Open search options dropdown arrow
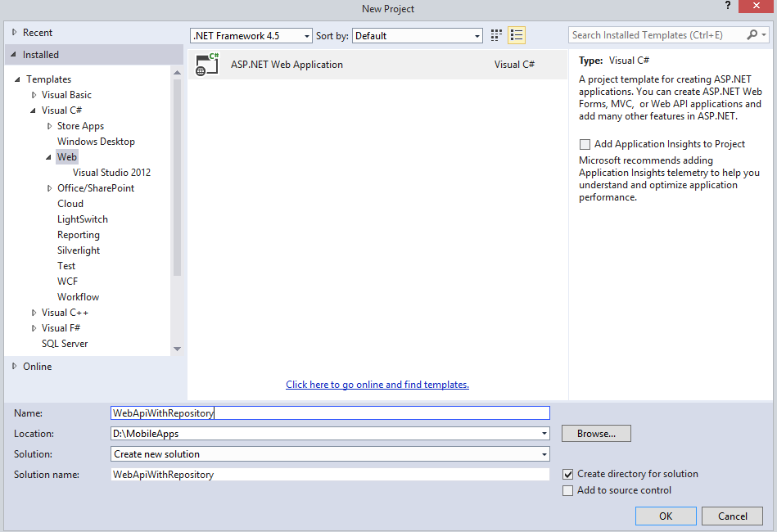 tap(764, 34)
